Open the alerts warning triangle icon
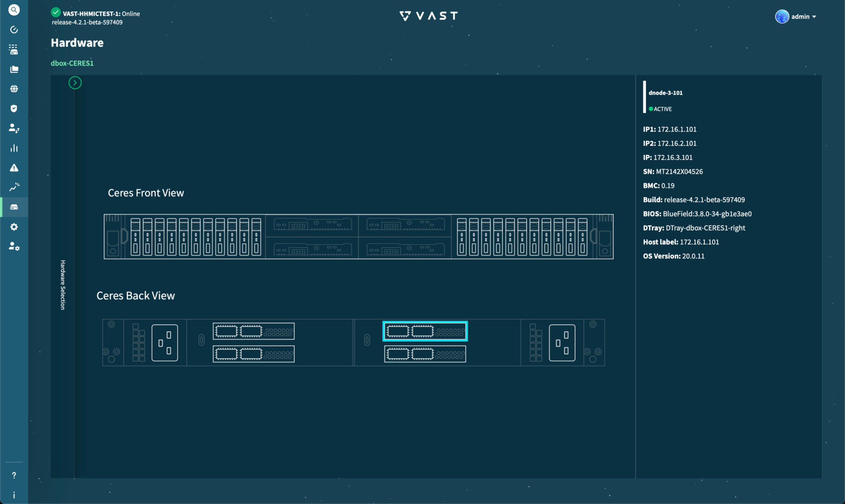The image size is (845, 504). pos(14,168)
